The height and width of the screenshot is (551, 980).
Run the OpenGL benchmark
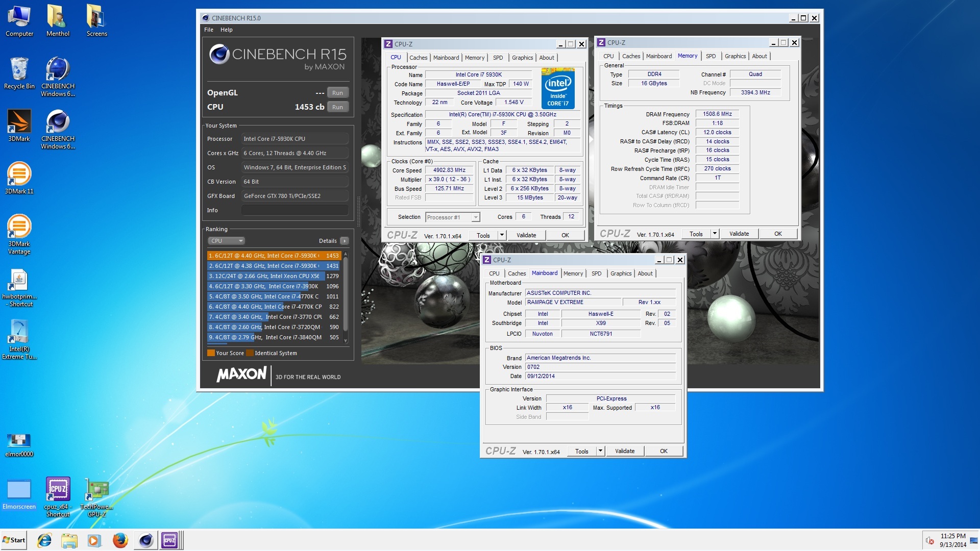(337, 93)
